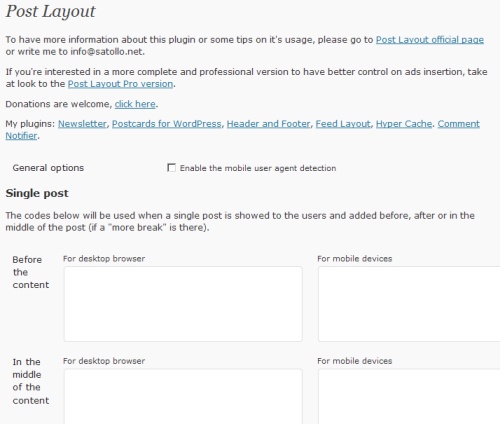Click the Post Layout page title
Screen dimensions: 500x424
(x=51, y=12)
